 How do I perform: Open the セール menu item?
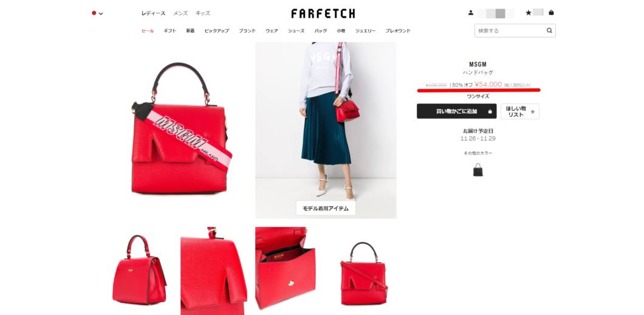click(x=148, y=31)
